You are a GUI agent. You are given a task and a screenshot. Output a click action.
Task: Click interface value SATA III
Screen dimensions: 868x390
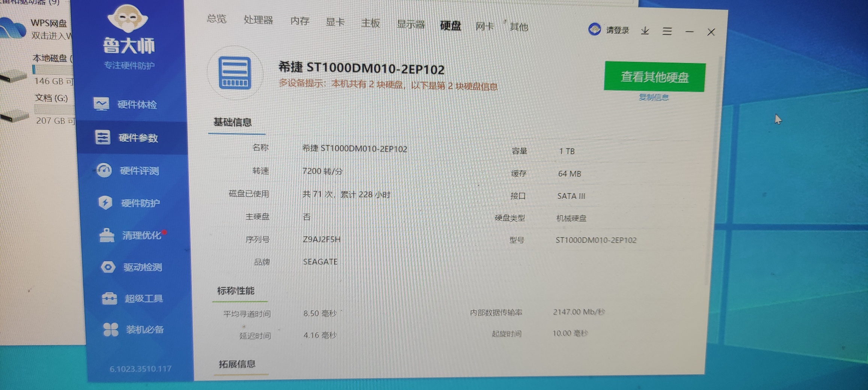click(x=571, y=196)
